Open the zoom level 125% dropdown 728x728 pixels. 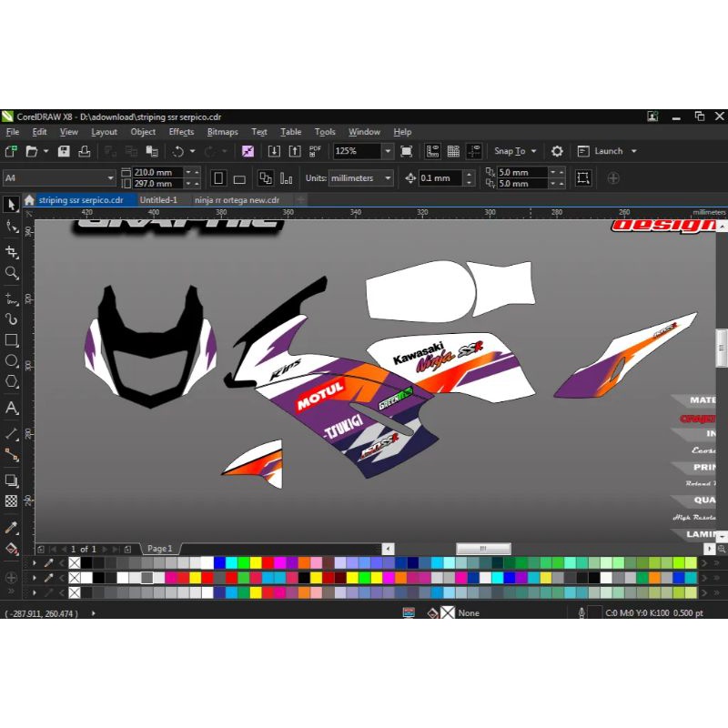click(388, 151)
